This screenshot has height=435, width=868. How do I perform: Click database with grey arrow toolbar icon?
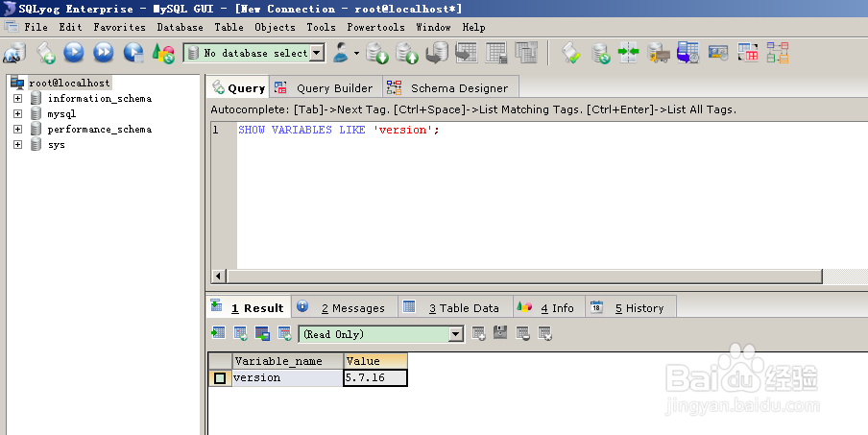(437, 53)
